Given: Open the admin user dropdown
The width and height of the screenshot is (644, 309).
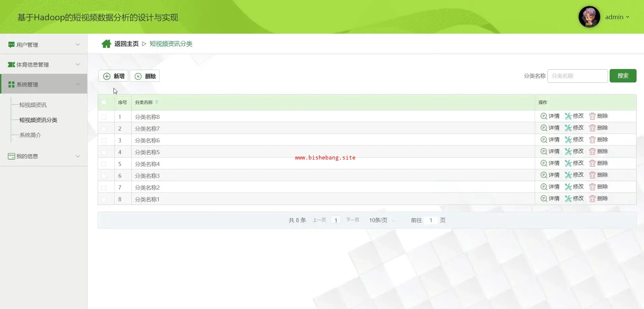Looking at the screenshot, I should click(x=617, y=17).
